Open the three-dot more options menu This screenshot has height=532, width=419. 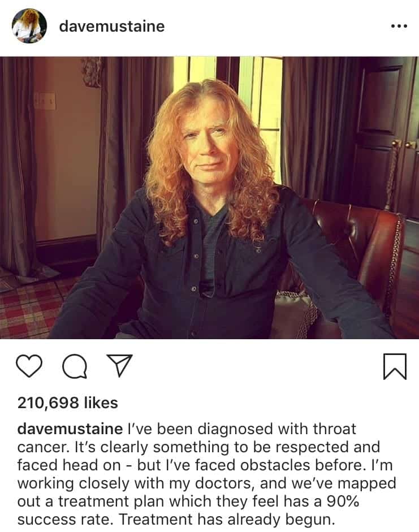click(x=399, y=26)
